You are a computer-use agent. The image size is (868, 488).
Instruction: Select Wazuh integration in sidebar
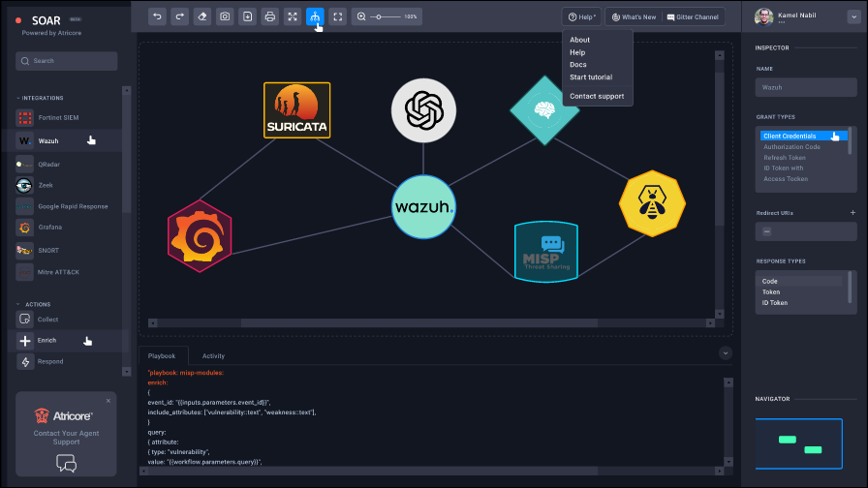[65, 141]
